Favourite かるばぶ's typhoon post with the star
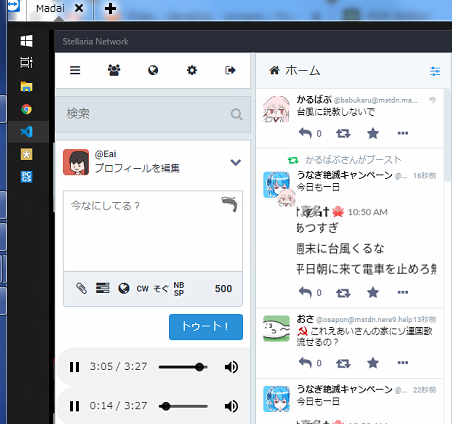Screen dimensions: 452x424 tap(373, 134)
